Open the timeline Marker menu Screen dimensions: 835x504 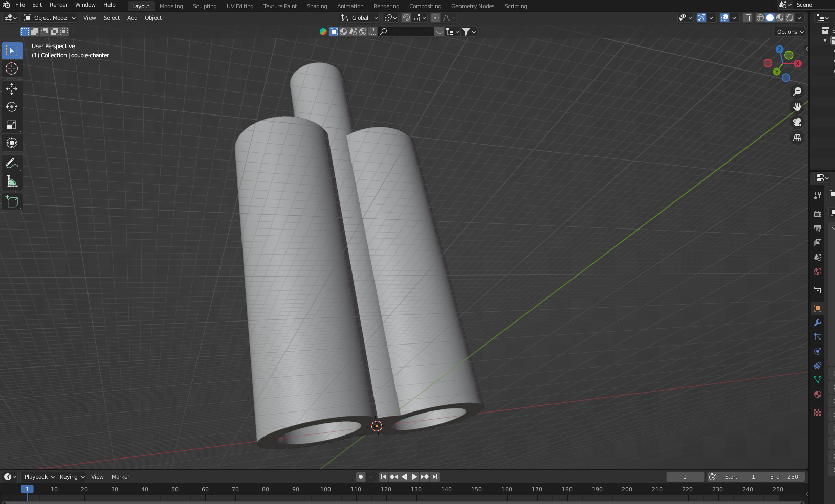pos(120,477)
